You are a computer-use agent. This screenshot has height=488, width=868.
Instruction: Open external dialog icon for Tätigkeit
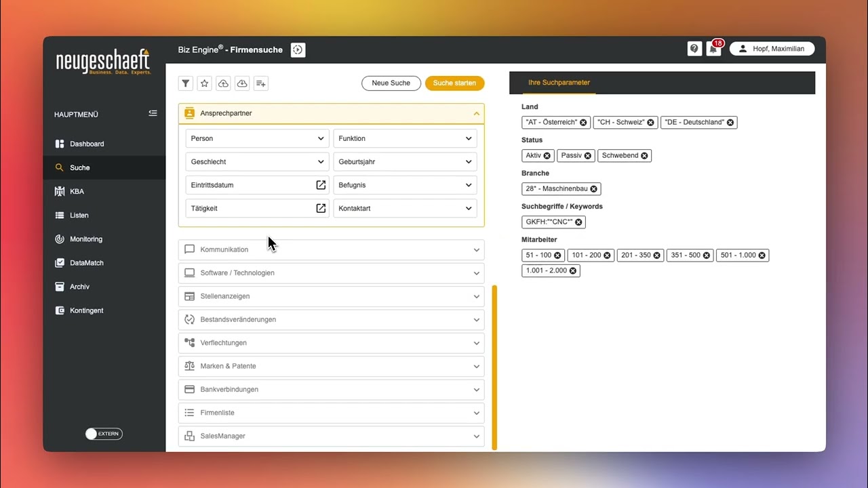pyautogui.click(x=321, y=208)
